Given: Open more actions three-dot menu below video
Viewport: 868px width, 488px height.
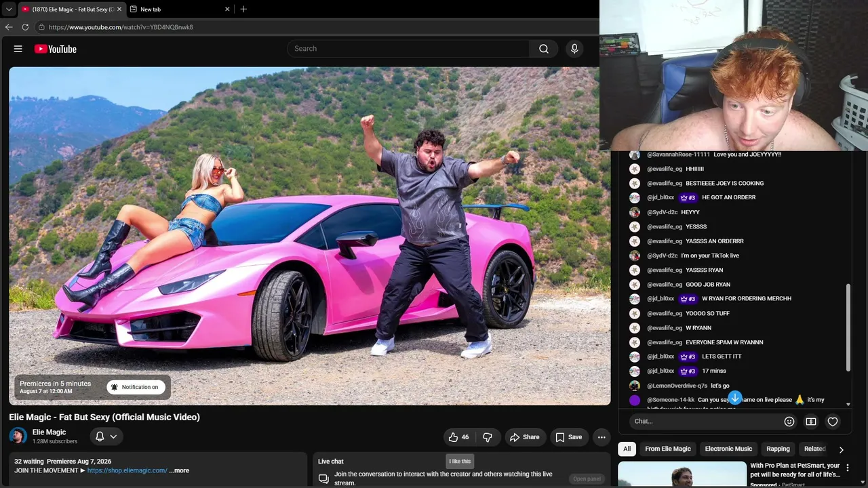Looking at the screenshot, I should point(601,437).
